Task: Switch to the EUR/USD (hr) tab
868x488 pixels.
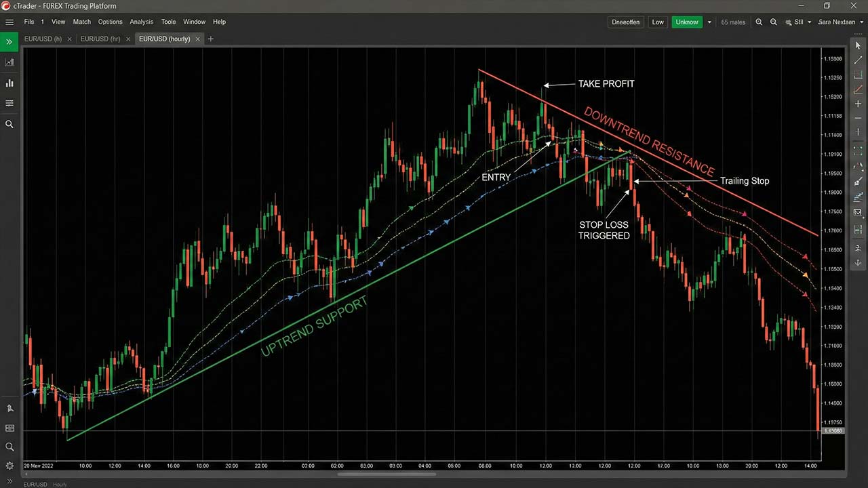Action: [100, 39]
